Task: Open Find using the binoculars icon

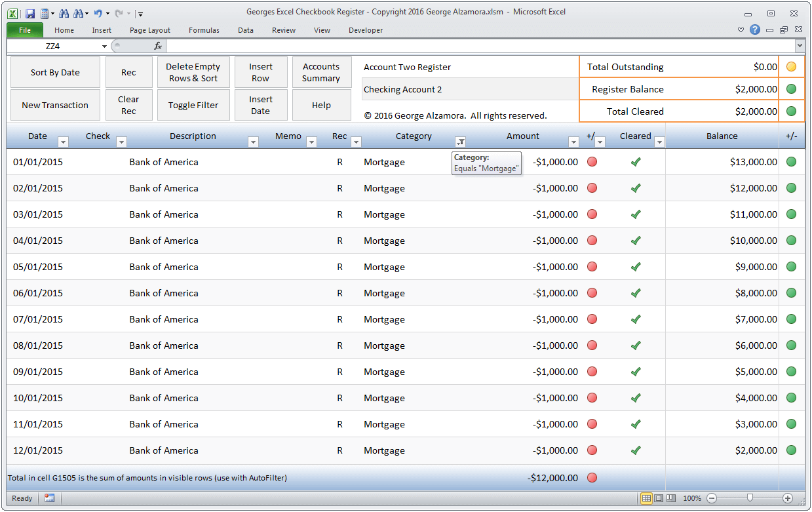Action: 64,12
